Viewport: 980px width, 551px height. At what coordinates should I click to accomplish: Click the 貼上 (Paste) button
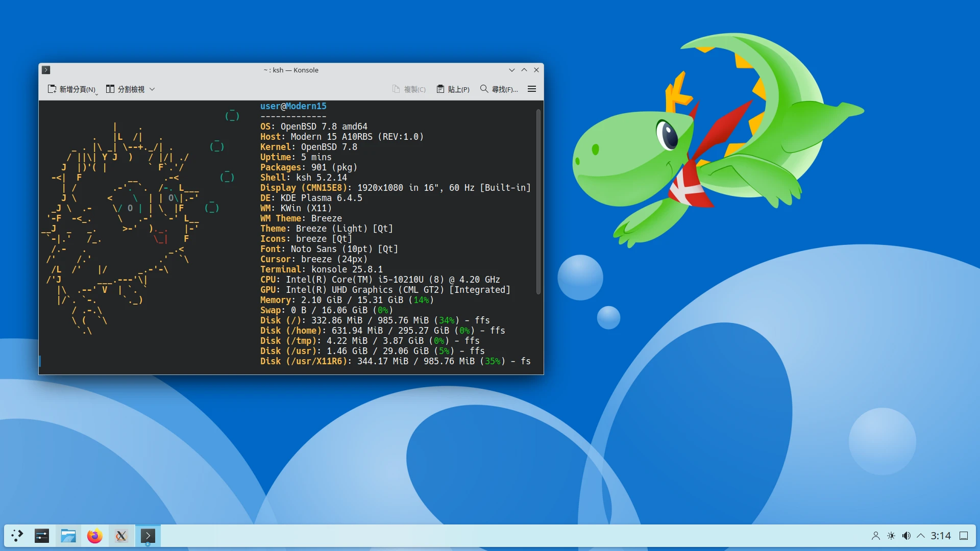453,89
